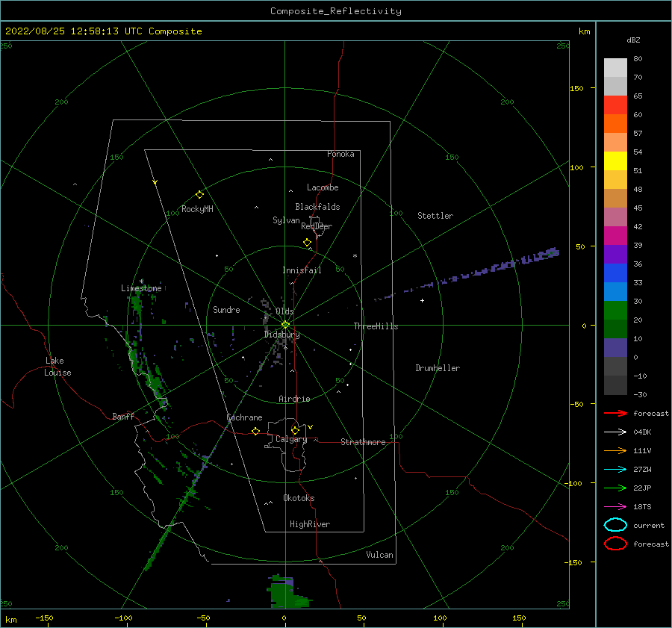Pick the red 60-65 dBZ color swatch
The width and height of the screenshot is (672, 628).
(x=615, y=105)
